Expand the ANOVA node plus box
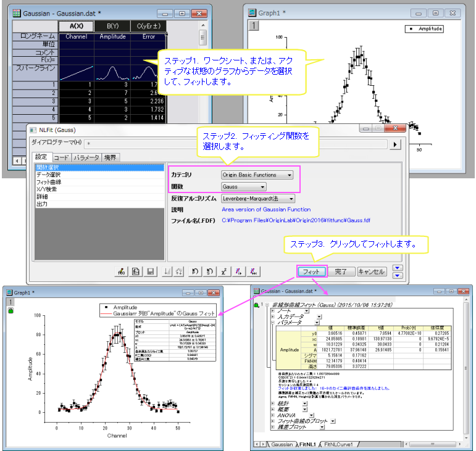Viewport: 476px width, 451px height. (x=273, y=415)
